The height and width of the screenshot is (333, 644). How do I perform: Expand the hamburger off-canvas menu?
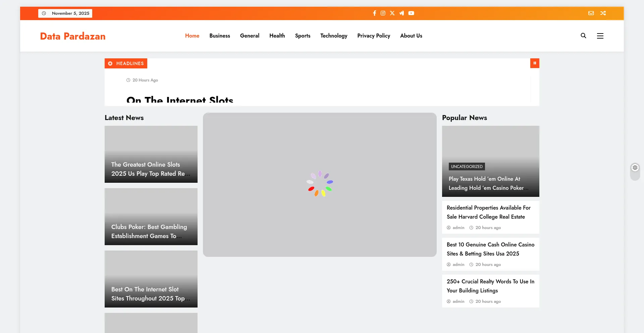point(600,36)
